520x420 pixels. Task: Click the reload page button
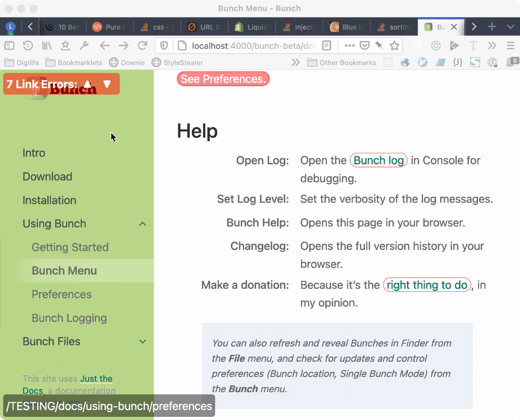click(142, 46)
